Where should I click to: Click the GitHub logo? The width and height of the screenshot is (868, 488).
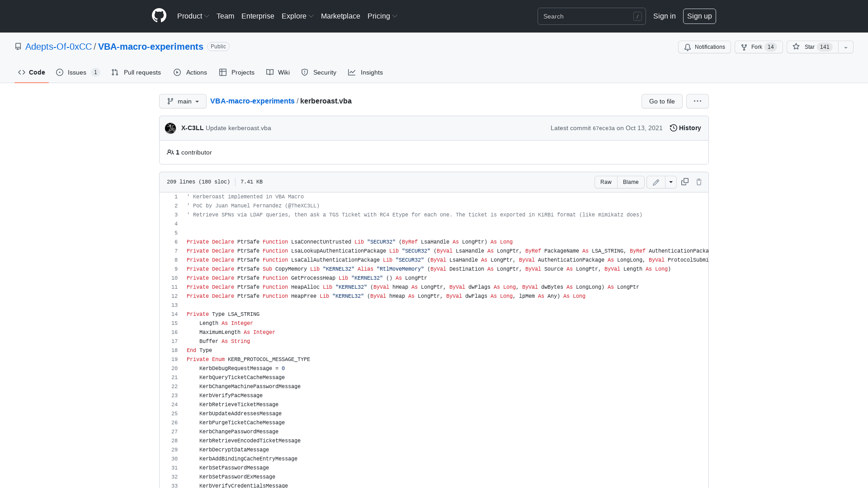pos(159,16)
